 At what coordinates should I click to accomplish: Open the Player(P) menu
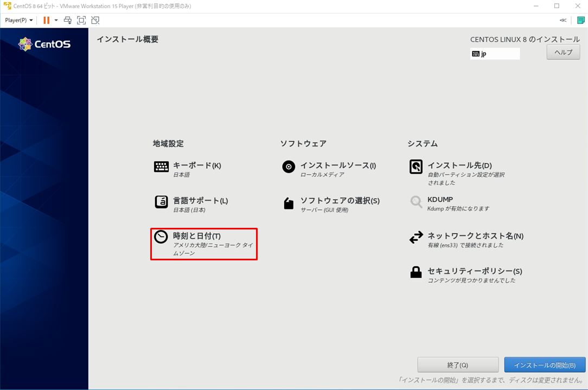[x=19, y=20]
